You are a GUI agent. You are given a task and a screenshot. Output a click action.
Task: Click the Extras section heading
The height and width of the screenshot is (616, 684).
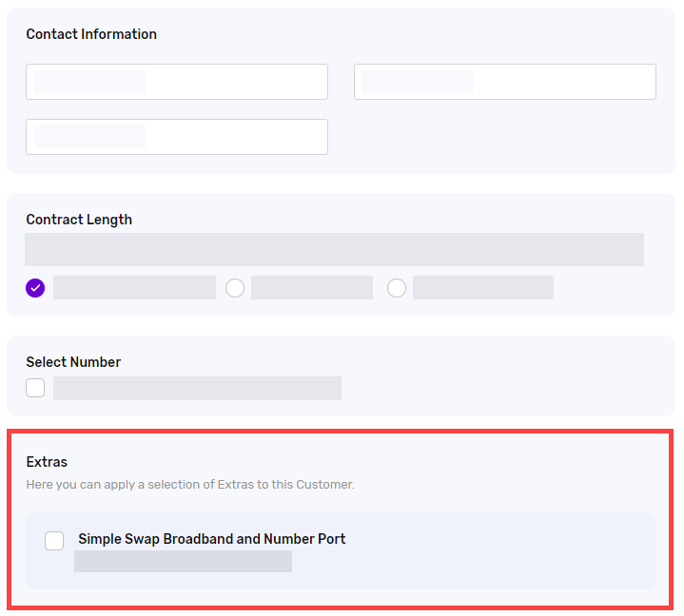(47, 462)
